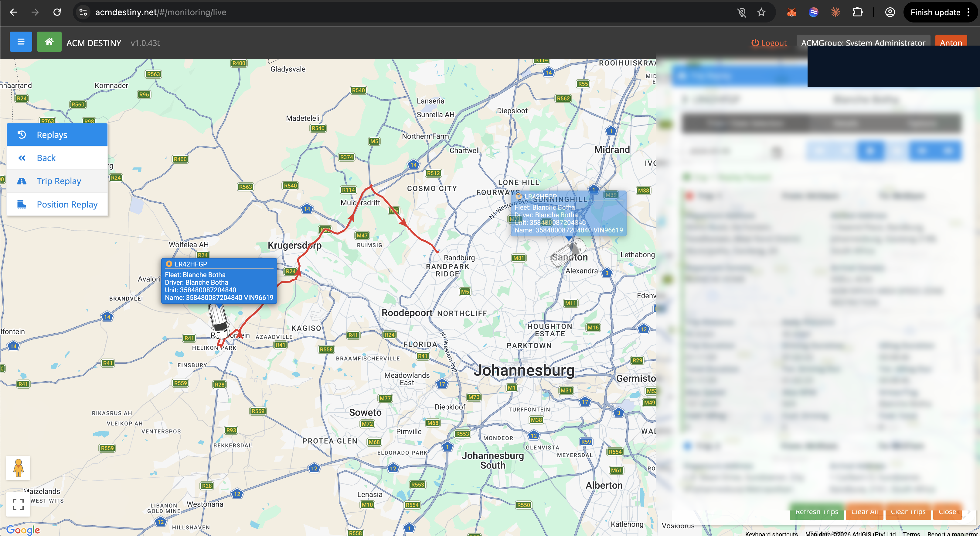The image size is (980, 536).
Task: Open the location blocked indicator icon
Action: (x=741, y=12)
